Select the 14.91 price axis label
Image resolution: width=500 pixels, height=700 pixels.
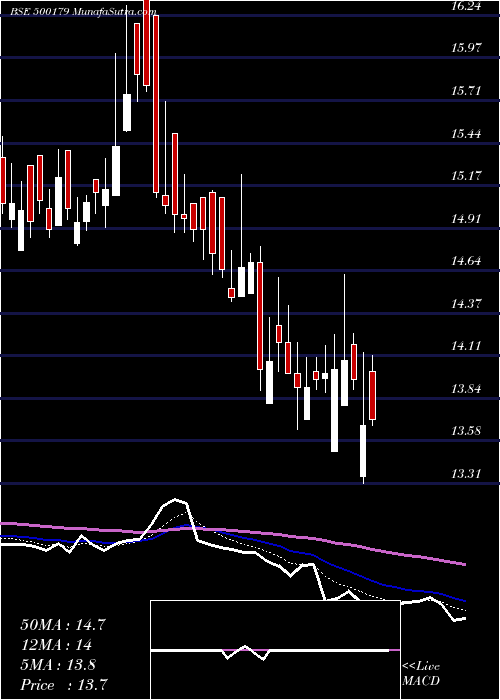pyautogui.click(x=466, y=219)
